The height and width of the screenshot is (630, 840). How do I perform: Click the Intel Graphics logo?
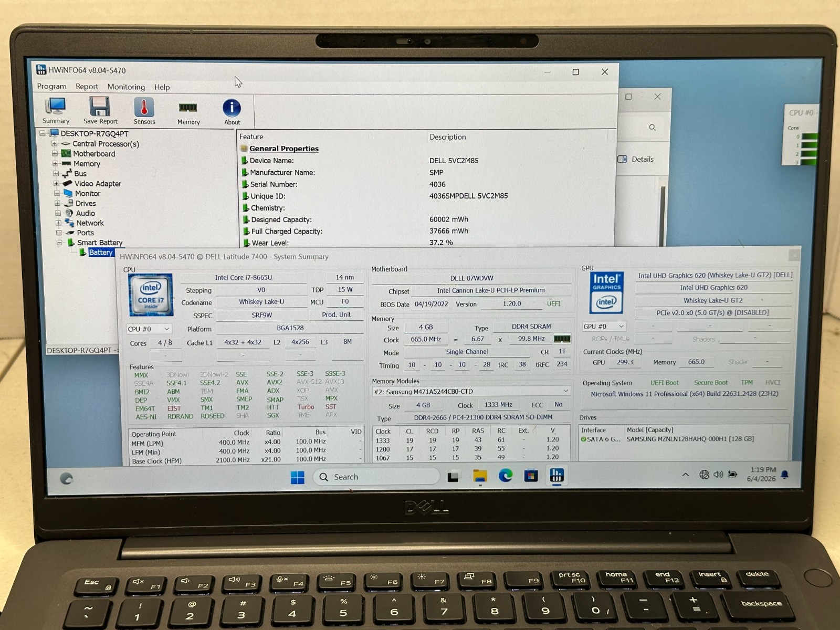[606, 292]
